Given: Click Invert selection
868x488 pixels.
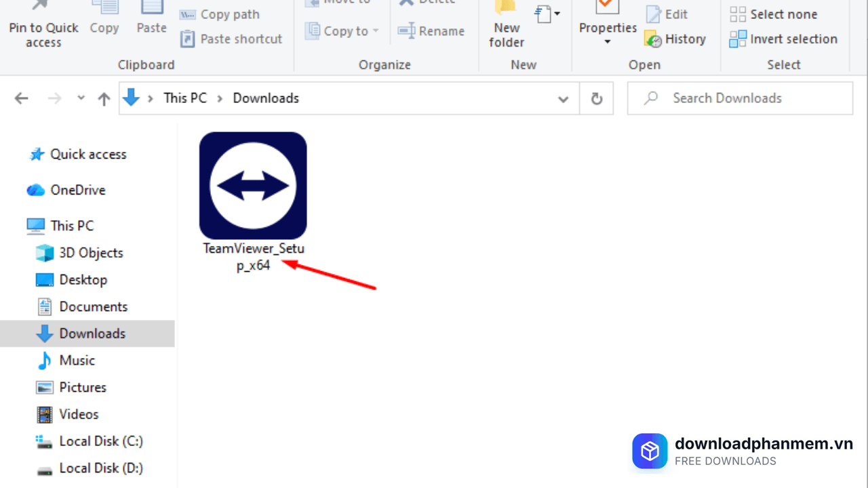Looking at the screenshot, I should (783, 39).
